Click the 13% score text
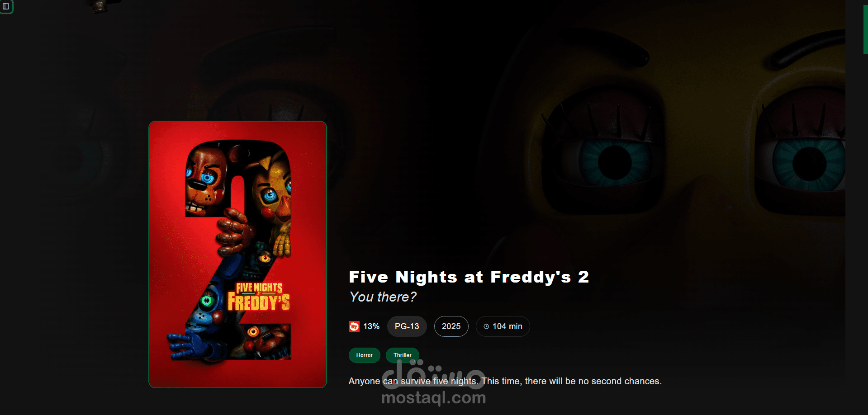 click(x=371, y=326)
